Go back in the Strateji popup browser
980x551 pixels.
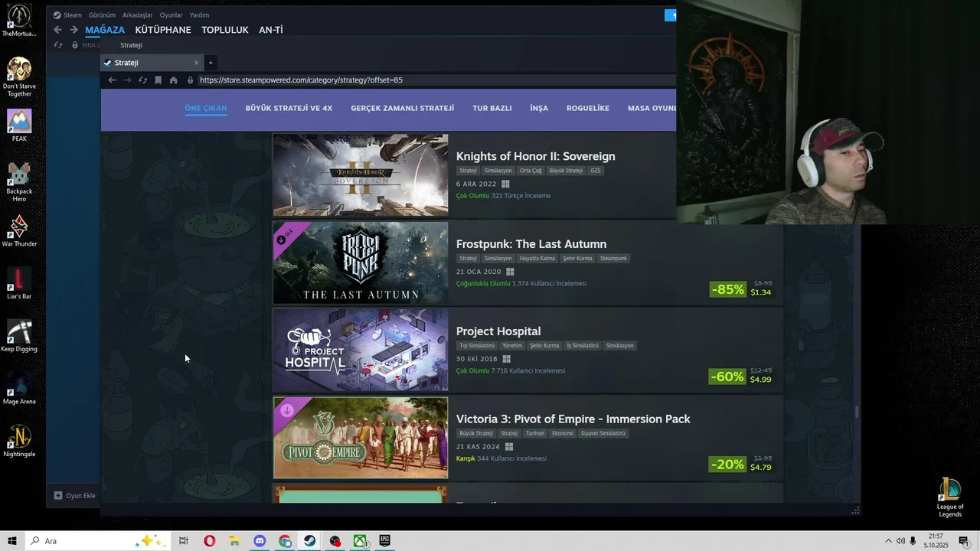click(x=112, y=80)
